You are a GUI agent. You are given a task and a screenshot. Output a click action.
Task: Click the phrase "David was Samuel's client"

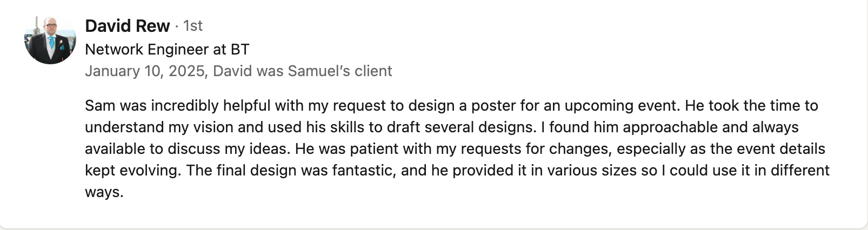(x=303, y=71)
